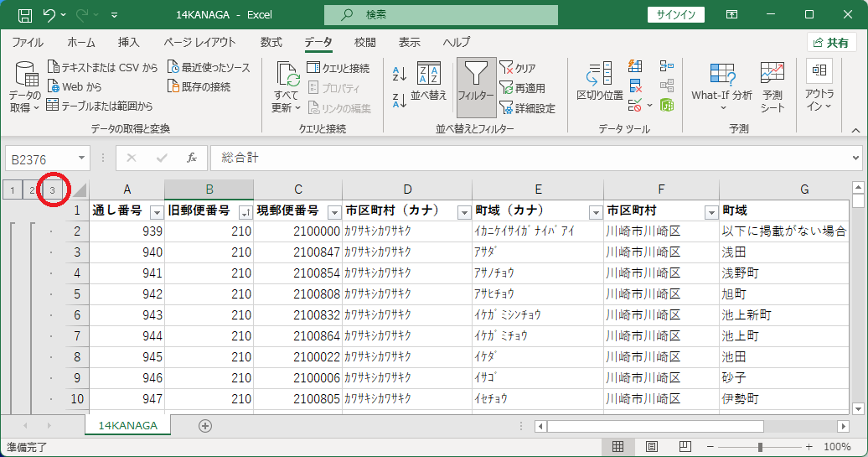Click the search box in title bar

point(441,15)
